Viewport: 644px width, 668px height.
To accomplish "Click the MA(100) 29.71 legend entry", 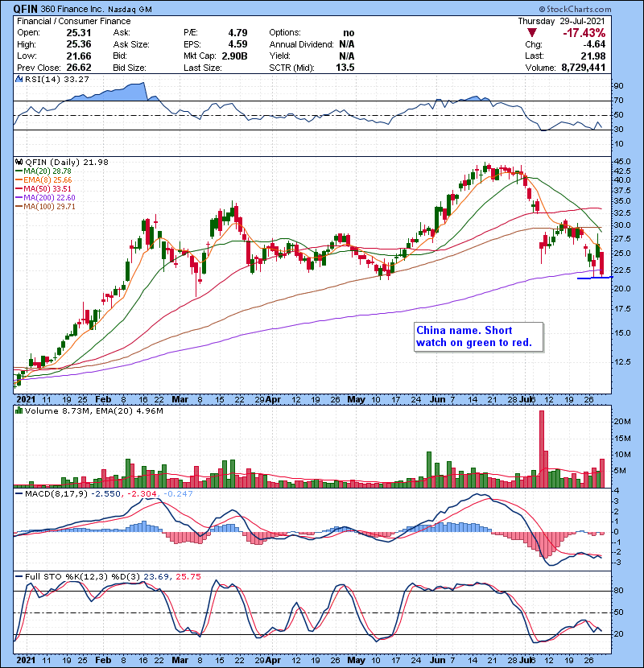I will [45, 207].
